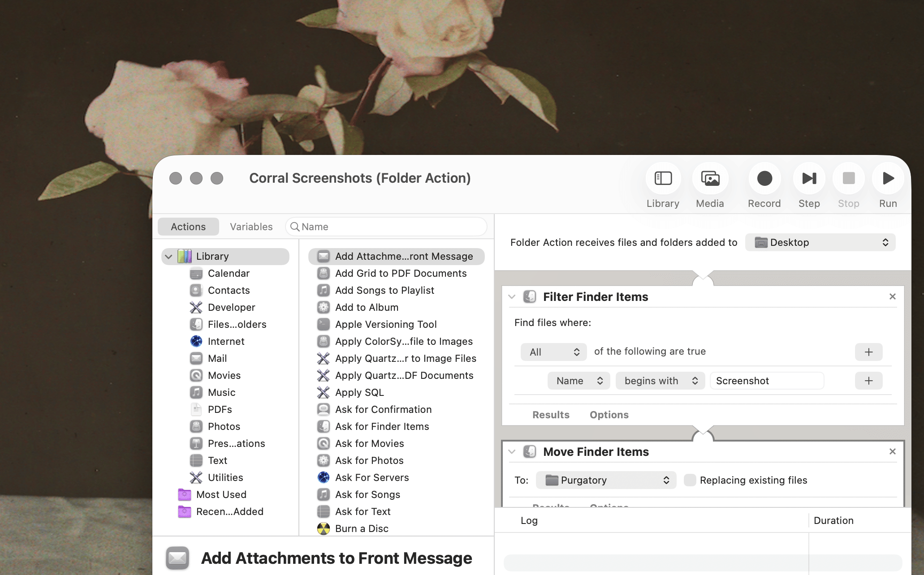Screen dimensions: 924x575
Task: Show Options of Filter Finder Items
Action: point(609,415)
